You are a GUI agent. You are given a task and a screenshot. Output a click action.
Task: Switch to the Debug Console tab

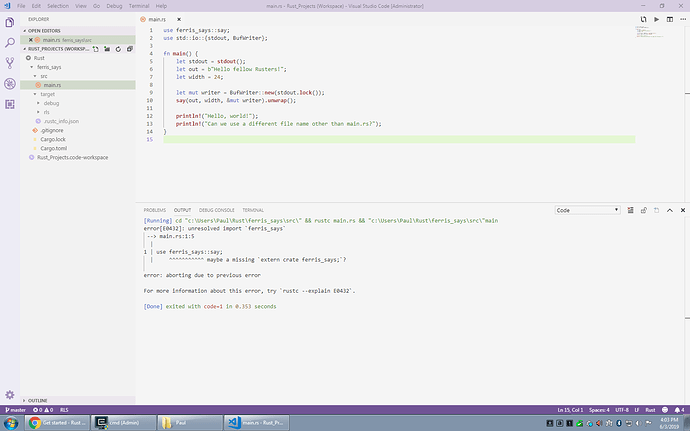pyautogui.click(x=217, y=210)
